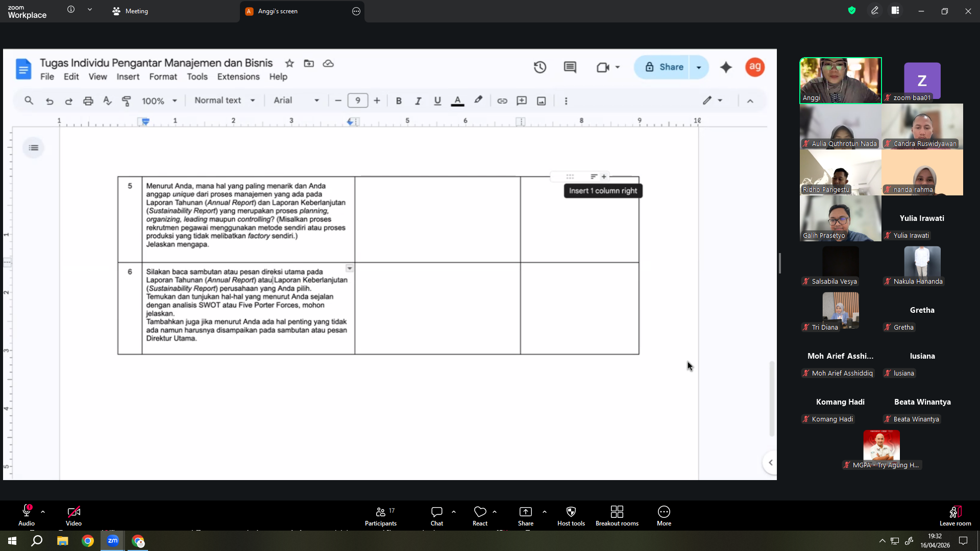Click the Zoom Share screen button
This screenshot has height=551, width=980.
pos(525,516)
